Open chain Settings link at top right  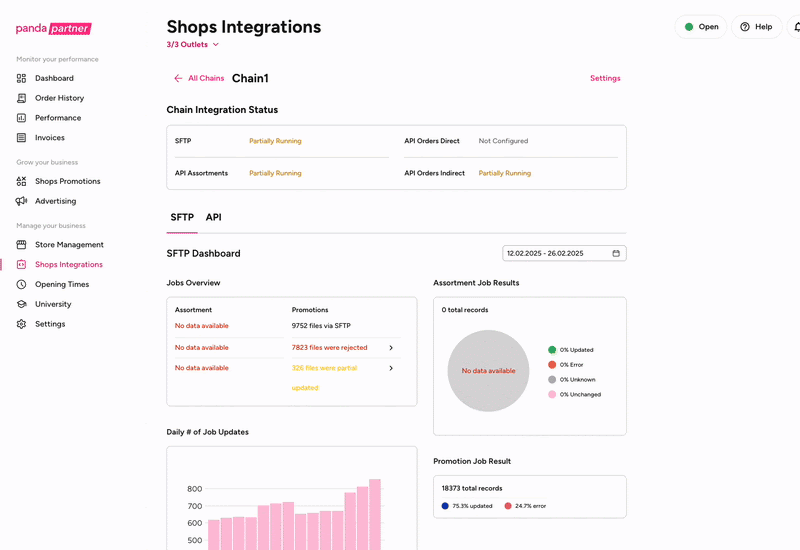point(605,78)
